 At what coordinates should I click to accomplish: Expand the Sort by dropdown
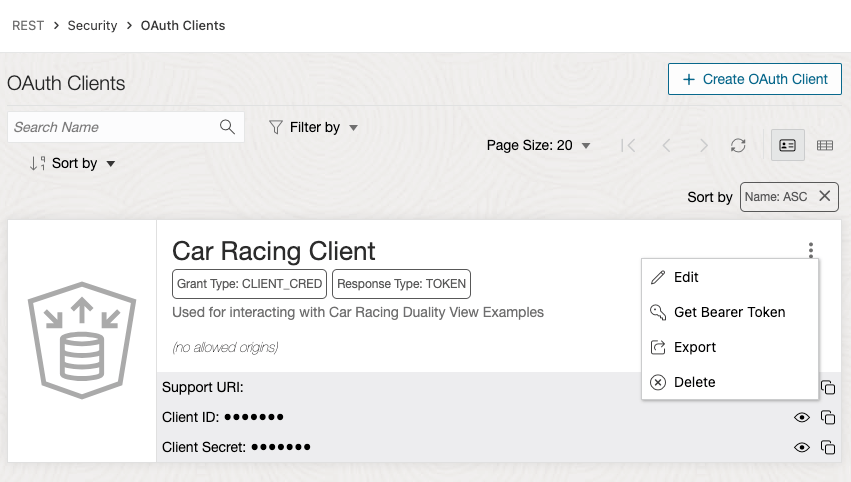click(74, 163)
